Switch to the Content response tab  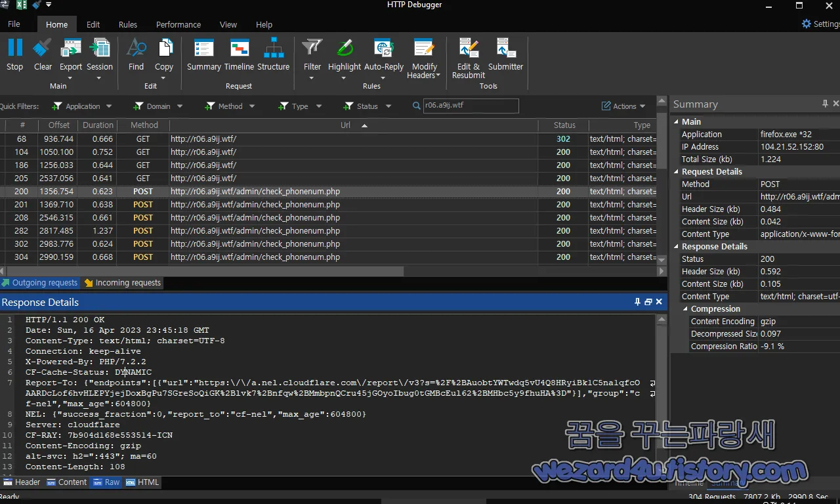pyautogui.click(x=66, y=482)
